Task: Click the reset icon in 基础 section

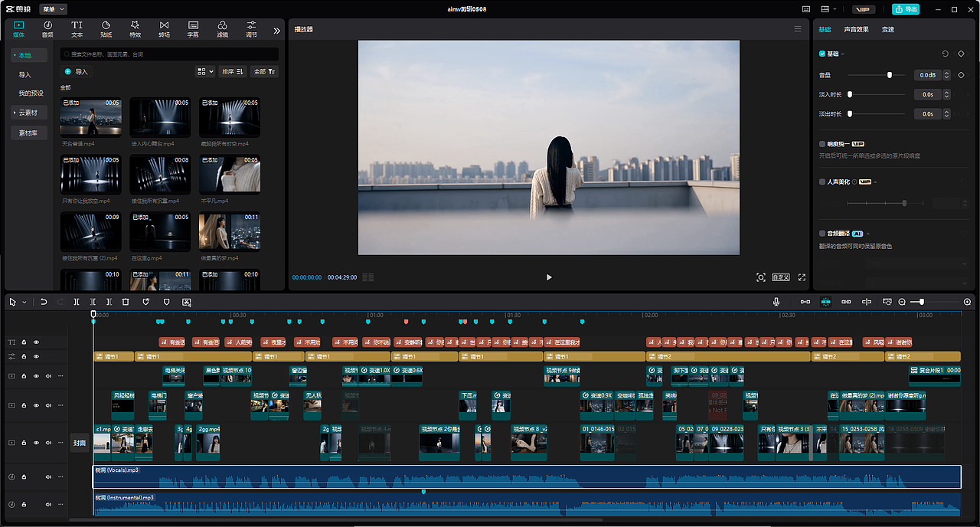Action: [x=945, y=54]
